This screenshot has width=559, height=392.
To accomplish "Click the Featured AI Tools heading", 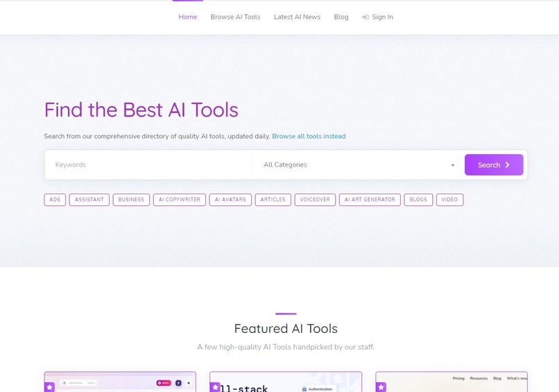I will pos(286,328).
